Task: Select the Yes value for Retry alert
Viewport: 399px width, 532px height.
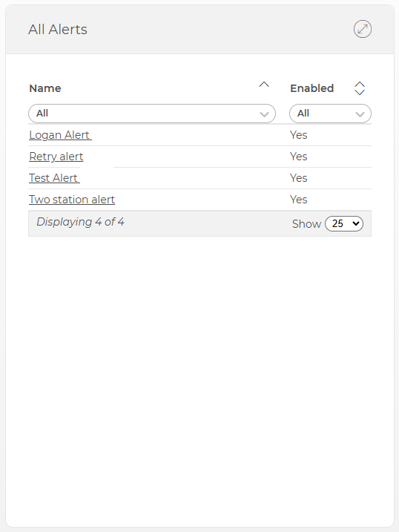Action: (299, 157)
